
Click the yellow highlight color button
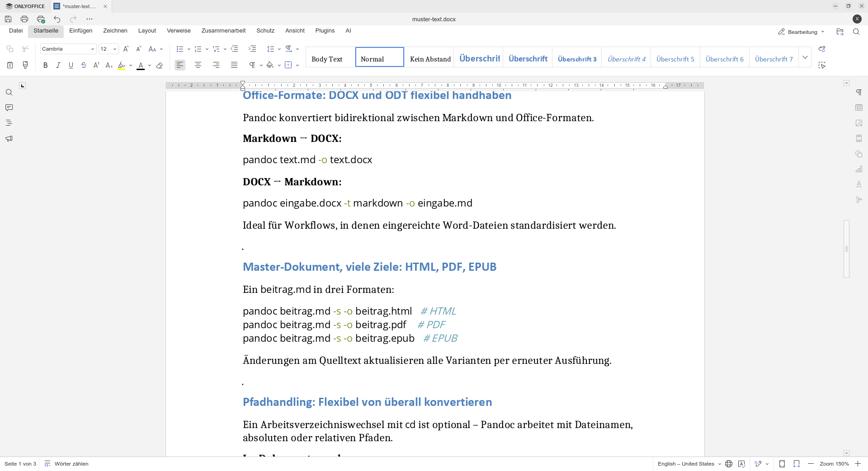tap(122, 65)
